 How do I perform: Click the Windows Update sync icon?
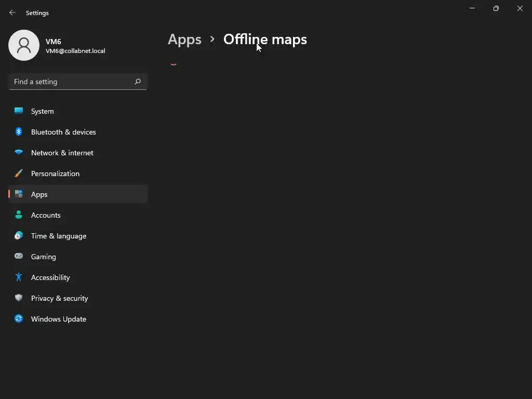(x=19, y=319)
